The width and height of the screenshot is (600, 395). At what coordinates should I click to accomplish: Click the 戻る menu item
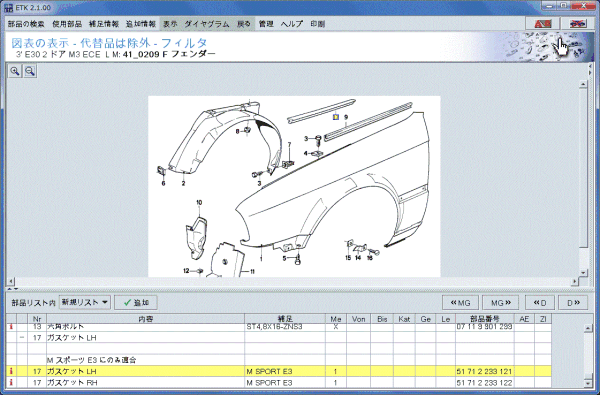[x=243, y=24]
